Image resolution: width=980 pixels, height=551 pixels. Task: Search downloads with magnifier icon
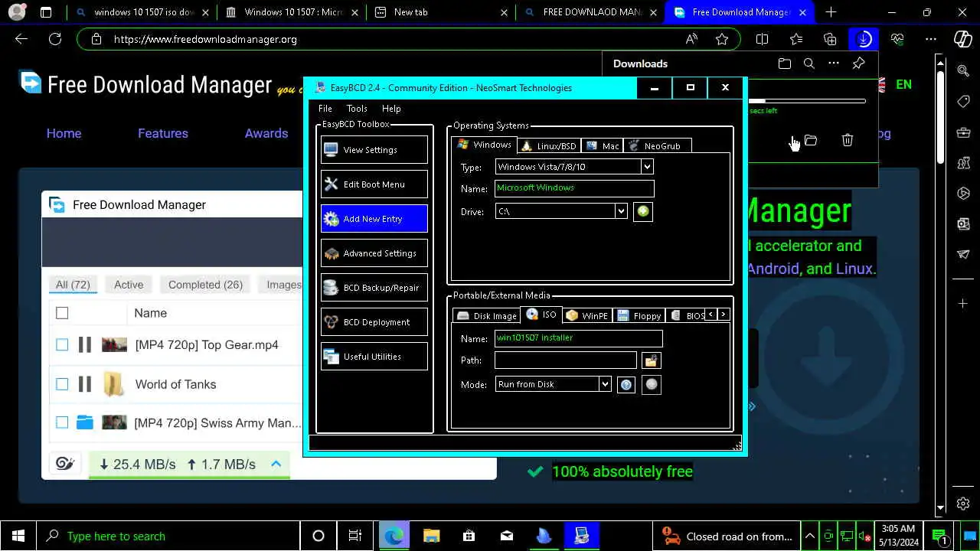pyautogui.click(x=809, y=64)
